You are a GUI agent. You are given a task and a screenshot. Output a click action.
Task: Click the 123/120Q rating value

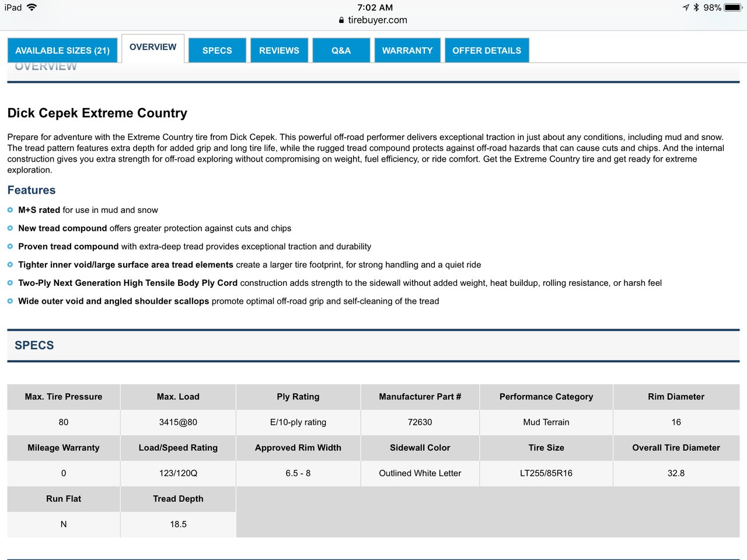pyautogui.click(x=178, y=474)
